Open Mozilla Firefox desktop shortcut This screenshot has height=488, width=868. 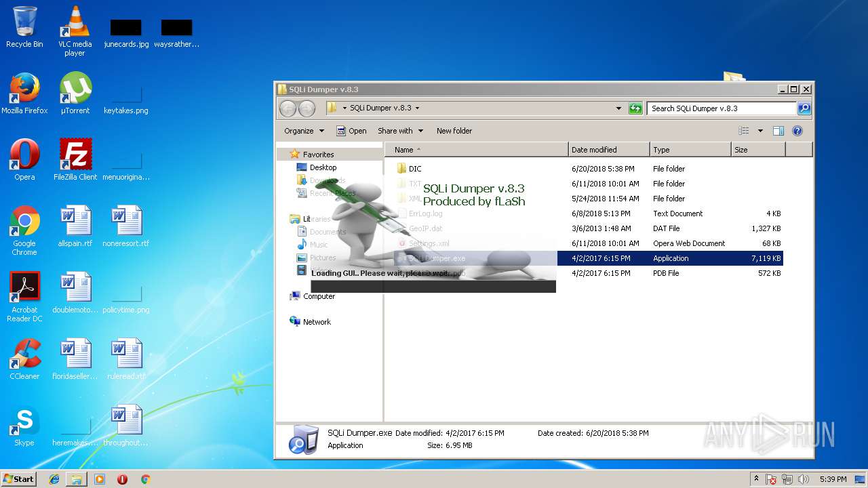tap(24, 94)
